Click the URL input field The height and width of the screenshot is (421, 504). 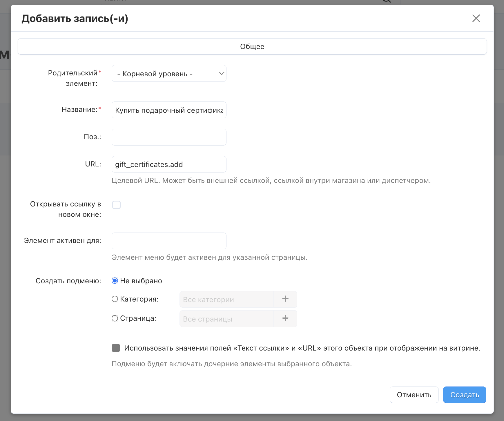tap(169, 164)
